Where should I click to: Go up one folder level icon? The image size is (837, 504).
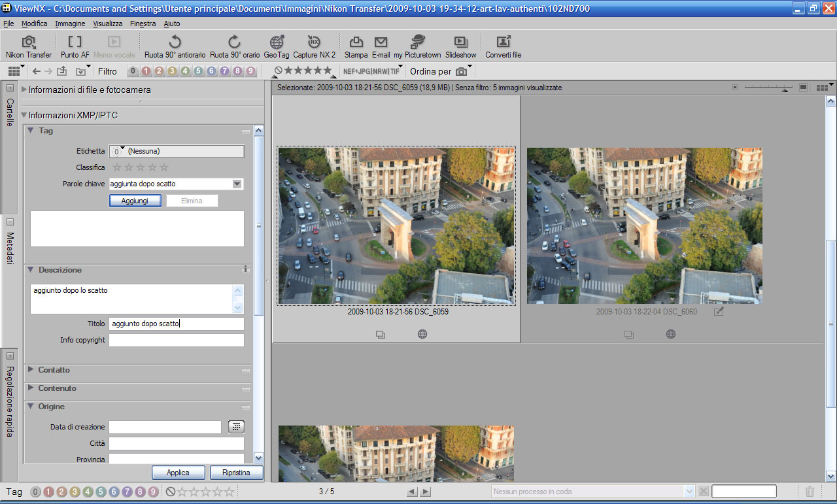[x=62, y=71]
